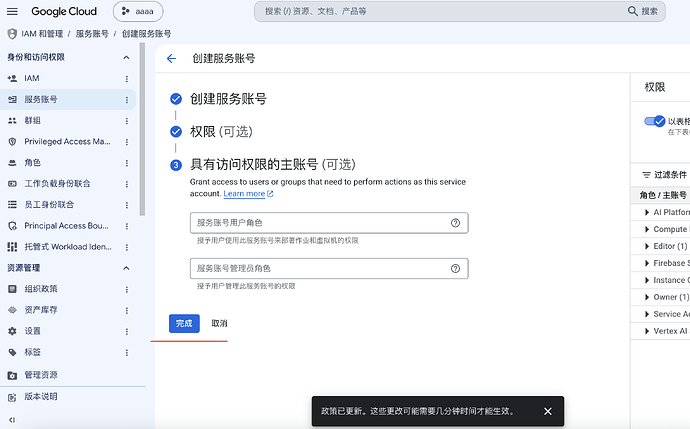This screenshot has width=690, height=429.
Task: Click the 资产库存 icon
Action: [x=12, y=310]
